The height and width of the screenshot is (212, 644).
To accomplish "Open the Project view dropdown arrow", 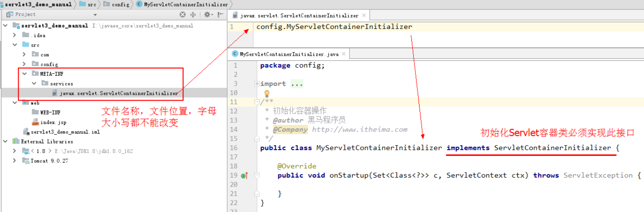I will click(x=95, y=15).
